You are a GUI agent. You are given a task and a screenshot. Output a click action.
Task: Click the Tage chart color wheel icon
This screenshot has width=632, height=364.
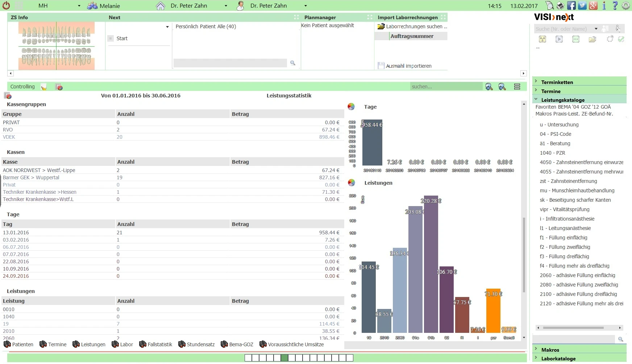pyautogui.click(x=351, y=106)
